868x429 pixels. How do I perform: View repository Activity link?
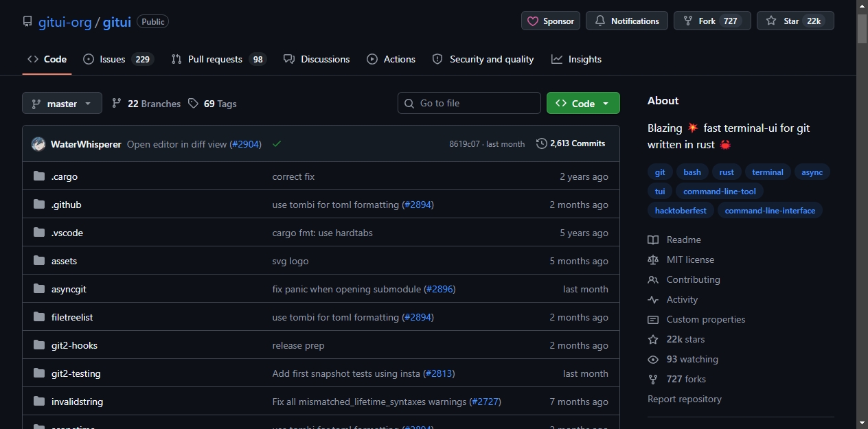click(x=673, y=299)
